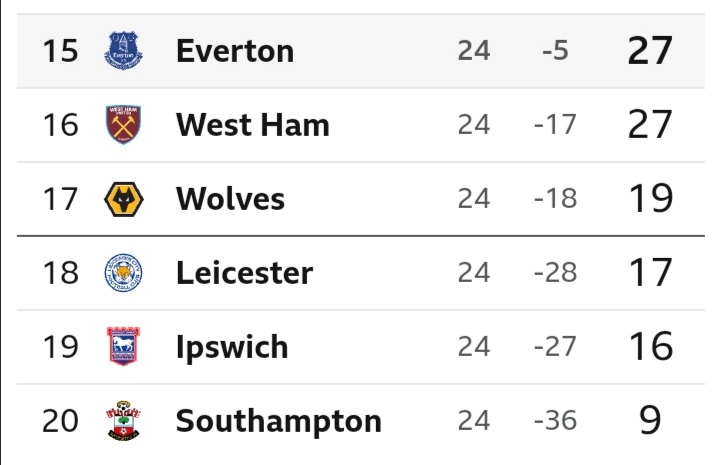This screenshot has height=465, width=719.
Task: Select Southampton's points total of 9
Action: tap(650, 421)
